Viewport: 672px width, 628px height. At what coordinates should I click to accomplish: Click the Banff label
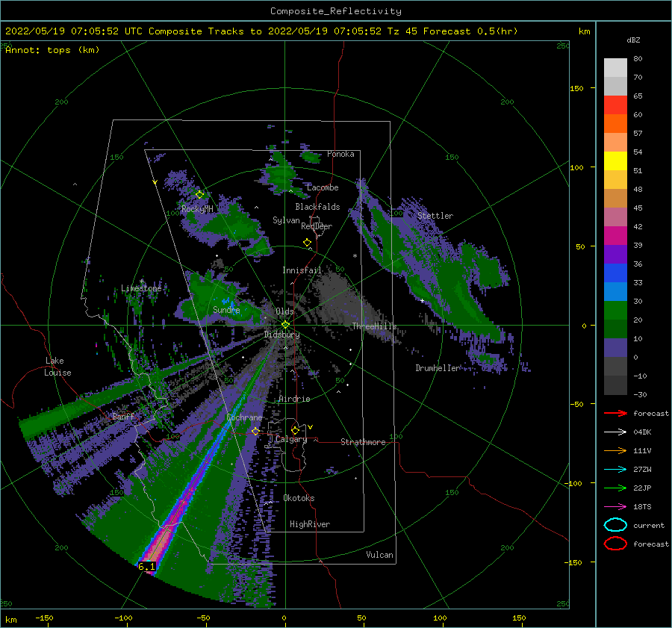tap(123, 416)
